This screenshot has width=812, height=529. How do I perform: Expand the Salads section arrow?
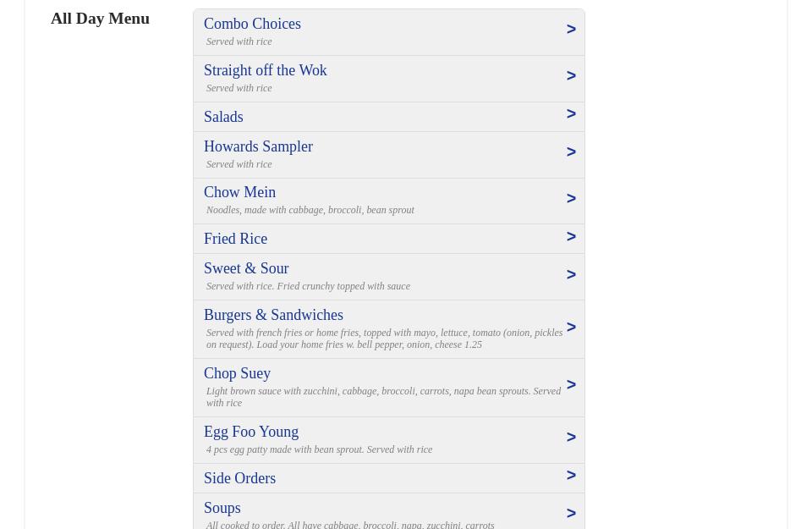571,114
